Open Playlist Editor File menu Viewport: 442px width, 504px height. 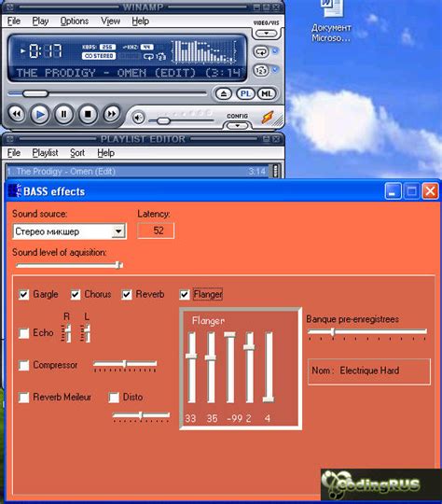[x=14, y=153]
